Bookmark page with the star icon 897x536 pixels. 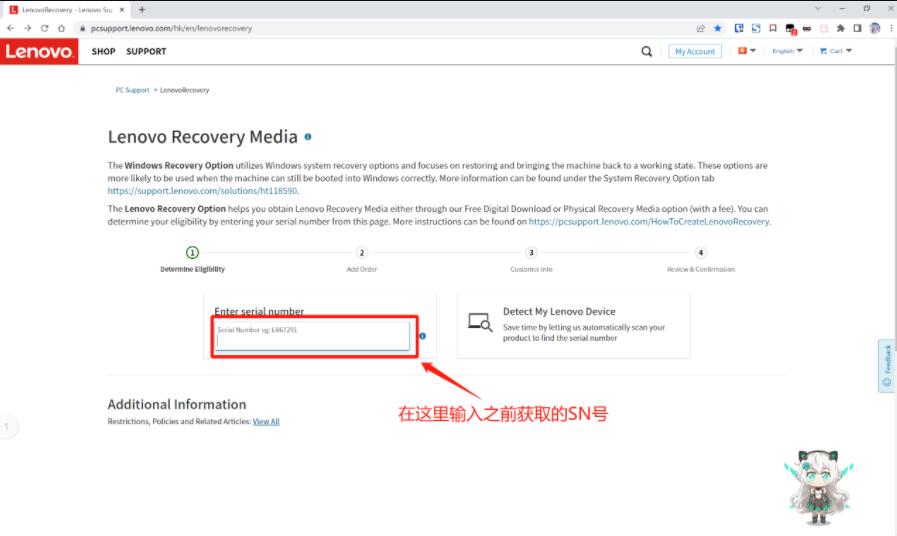tap(717, 28)
